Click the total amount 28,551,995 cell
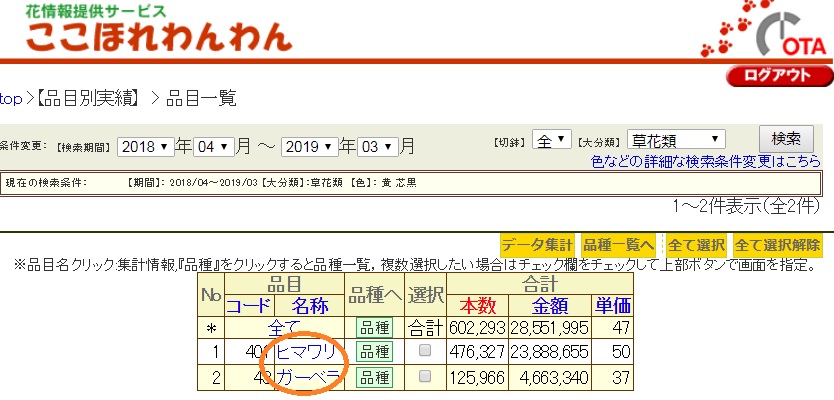The height and width of the screenshot is (400, 834). [x=550, y=328]
